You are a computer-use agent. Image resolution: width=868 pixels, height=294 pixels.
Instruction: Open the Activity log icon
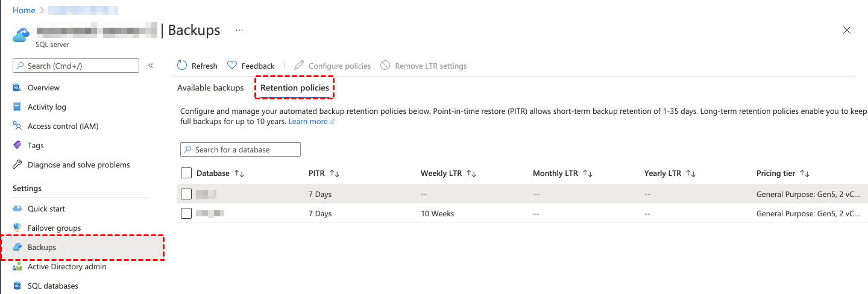(x=17, y=107)
